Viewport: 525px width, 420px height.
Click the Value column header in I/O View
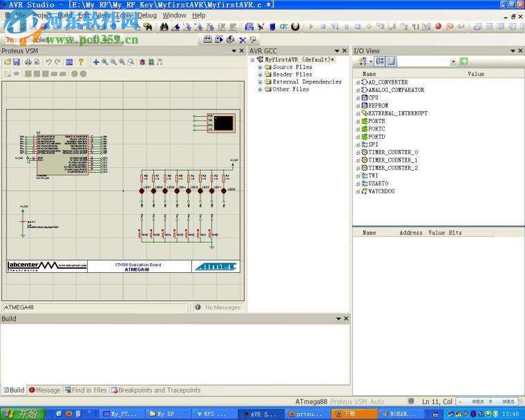pyautogui.click(x=476, y=74)
